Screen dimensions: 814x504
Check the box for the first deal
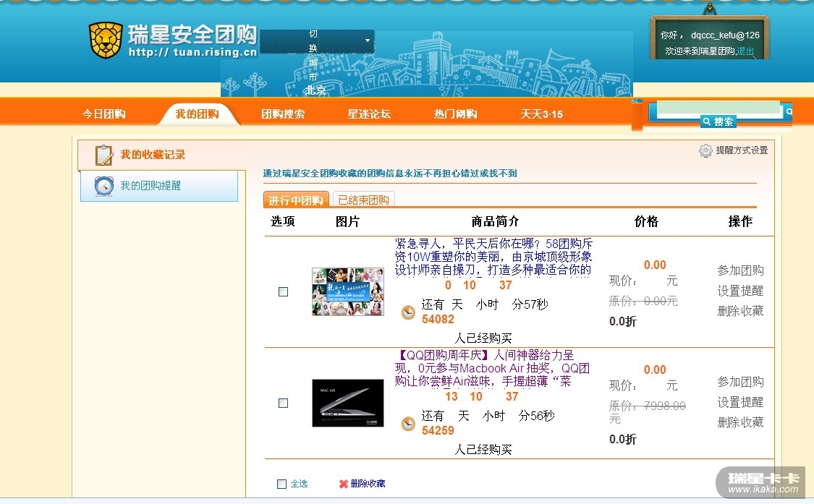click(x=283, y=291)
